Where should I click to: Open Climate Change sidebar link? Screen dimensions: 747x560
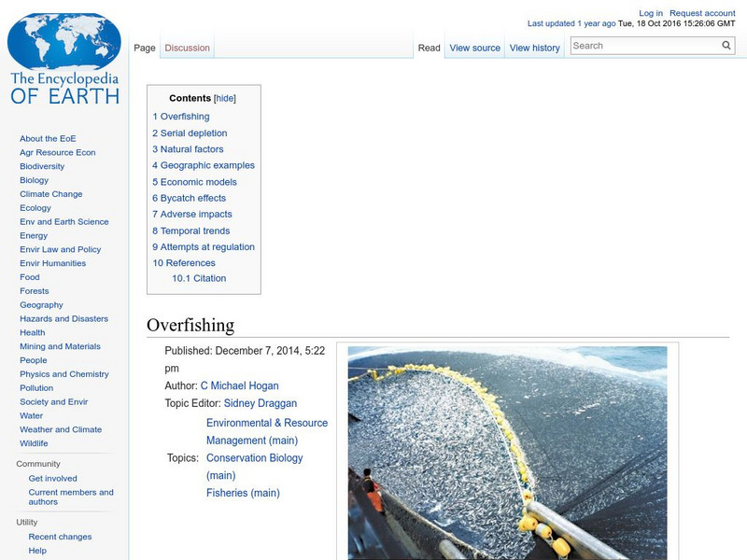pos(51,194)
